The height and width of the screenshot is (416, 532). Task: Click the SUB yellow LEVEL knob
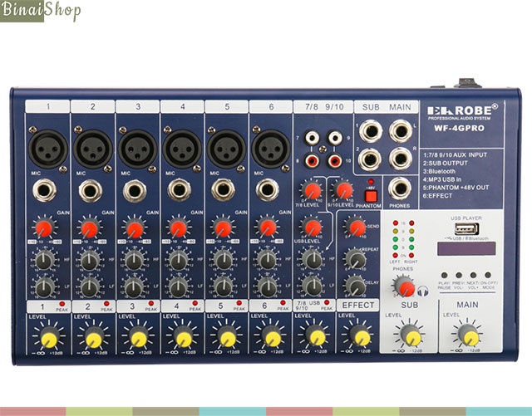click(411, 335)
